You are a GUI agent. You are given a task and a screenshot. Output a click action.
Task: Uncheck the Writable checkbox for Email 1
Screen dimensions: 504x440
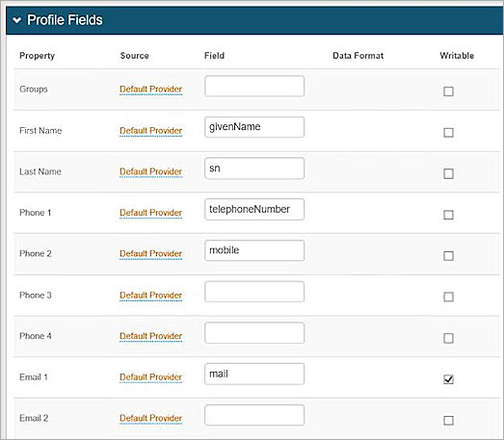pyautogui.click(x=448, y=379)
